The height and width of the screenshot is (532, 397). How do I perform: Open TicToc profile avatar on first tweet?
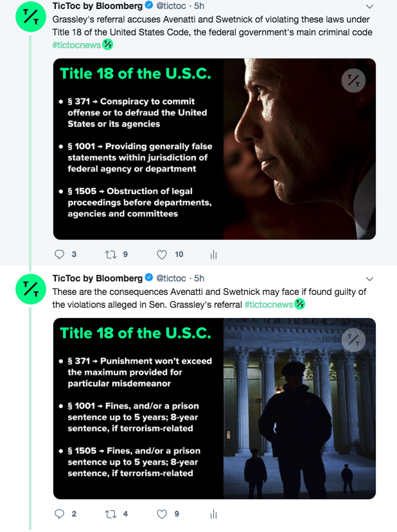(31, 19)
